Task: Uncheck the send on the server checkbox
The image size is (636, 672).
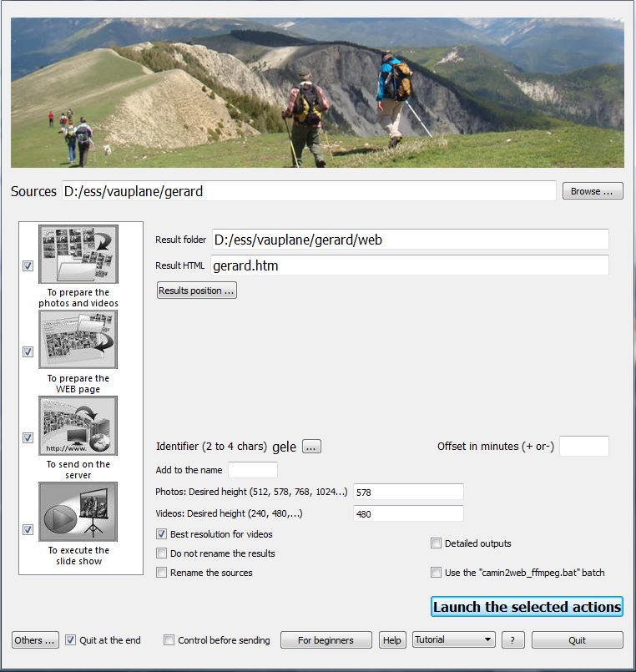Action: tap(28, 437)
